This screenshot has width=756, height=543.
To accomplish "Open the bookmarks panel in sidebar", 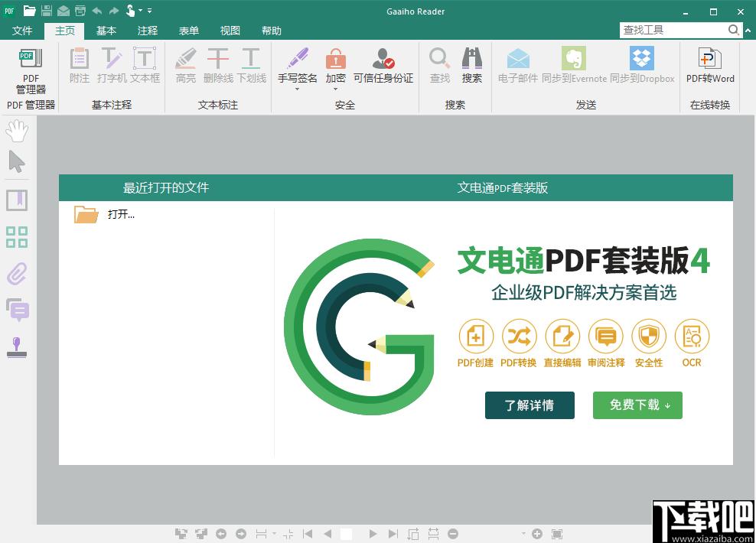I will click(x=17, y=200).
